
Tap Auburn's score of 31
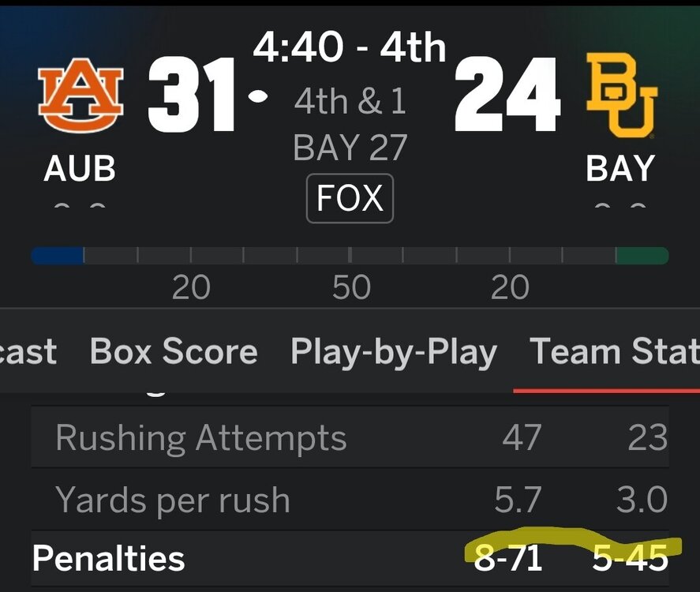tap(192, 98)
